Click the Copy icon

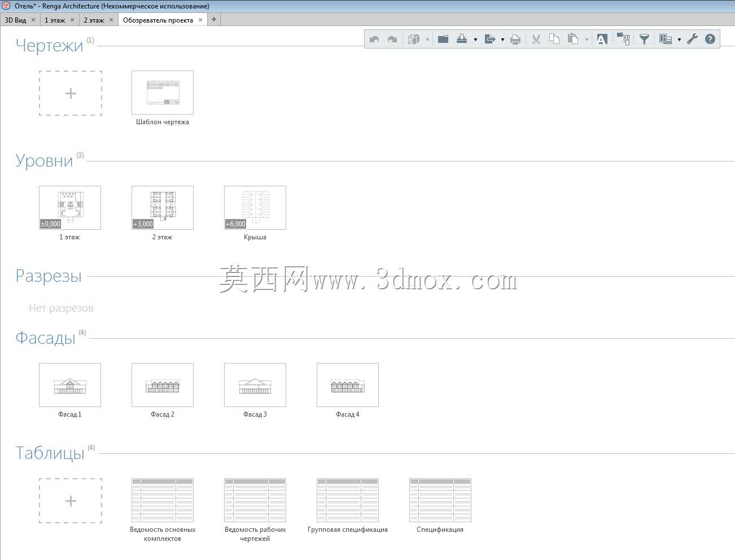point(554,39)
